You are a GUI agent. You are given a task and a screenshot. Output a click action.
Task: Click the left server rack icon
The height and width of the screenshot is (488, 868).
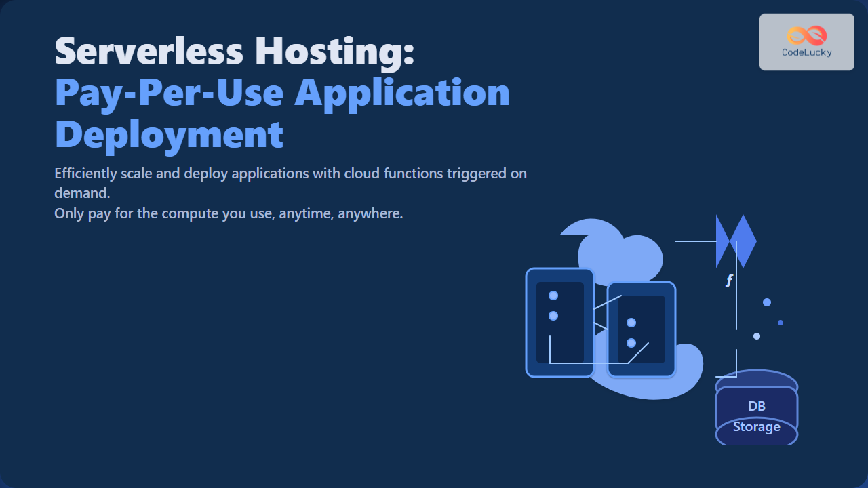(x=559, y=322)
